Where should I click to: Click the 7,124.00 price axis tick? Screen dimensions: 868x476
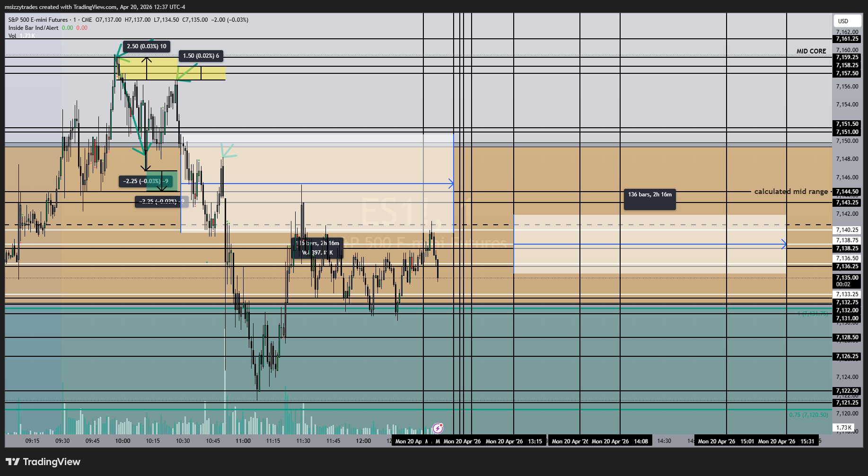point(847,377)
